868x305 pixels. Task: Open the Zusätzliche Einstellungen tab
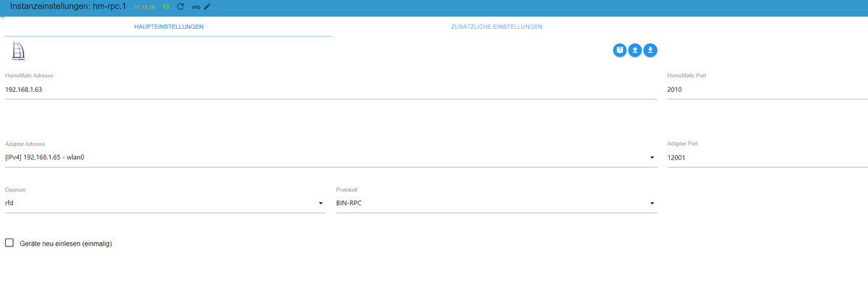click(496, 27)
